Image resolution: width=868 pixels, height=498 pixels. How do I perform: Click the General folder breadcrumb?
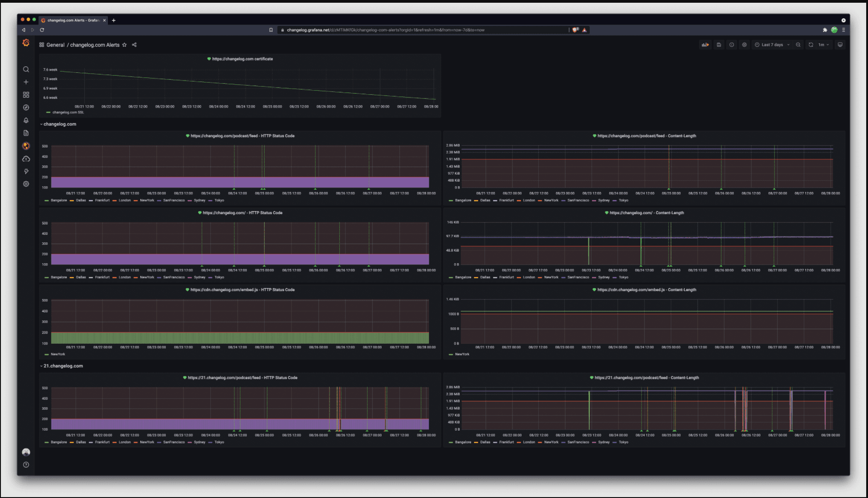click(56, 45)
